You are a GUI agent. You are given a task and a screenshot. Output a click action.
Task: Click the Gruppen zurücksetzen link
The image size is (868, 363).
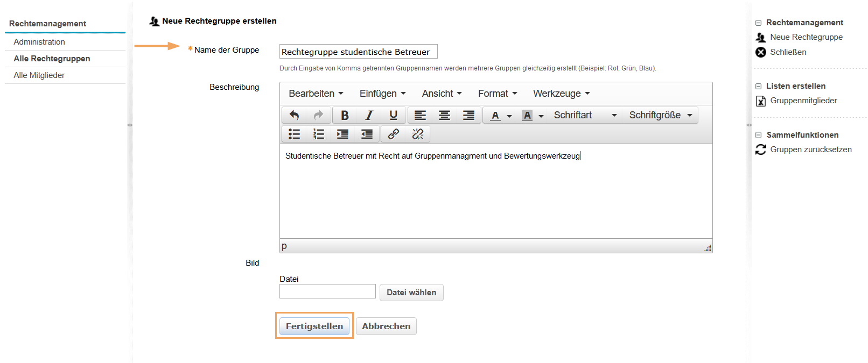[811, 150]
